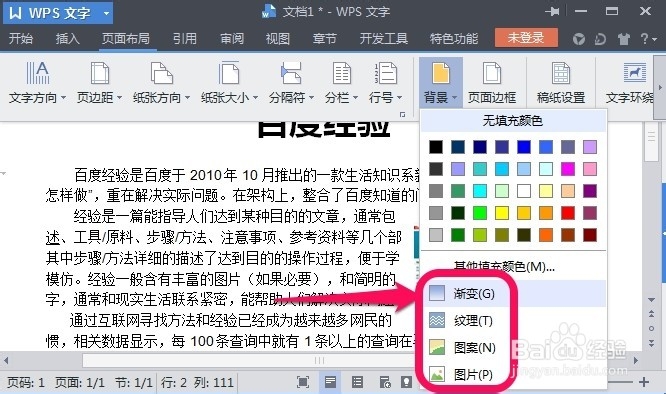Pick the black color swatch
Viewport: 666px width, 394px height.
436,147
